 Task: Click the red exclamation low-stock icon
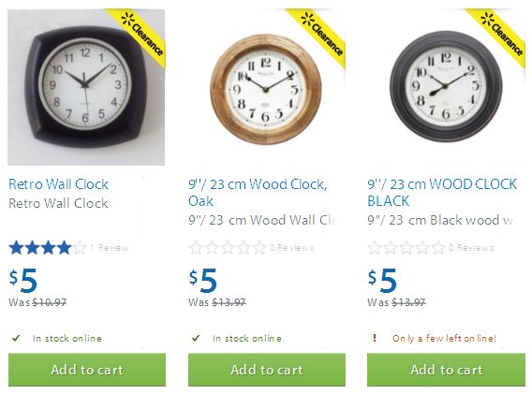click(375, 338)
